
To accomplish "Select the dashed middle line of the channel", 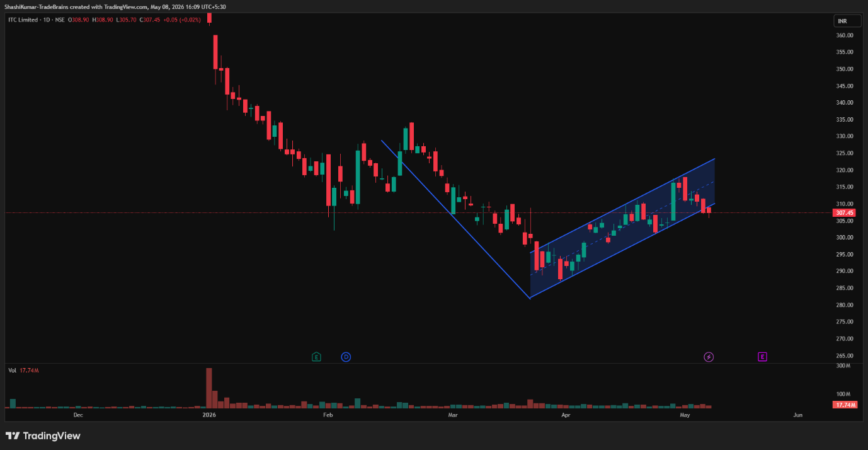I will 622,229.
